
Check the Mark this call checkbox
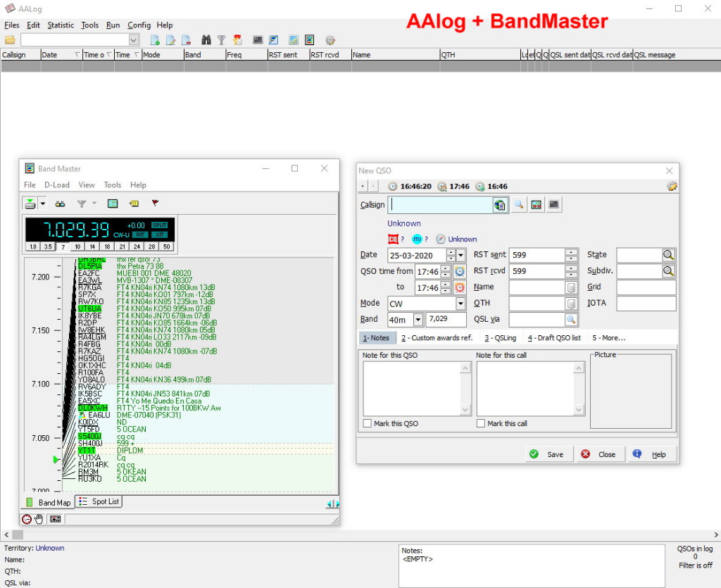[481, 423]
